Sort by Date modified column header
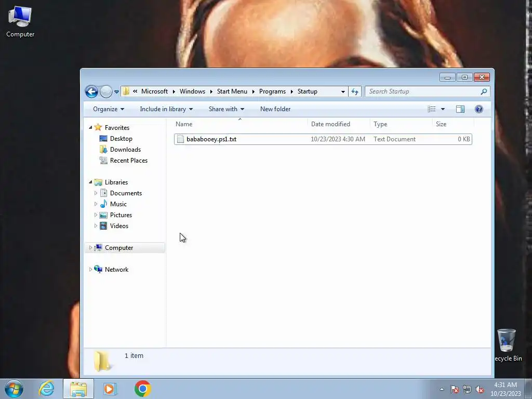 [339, 124]
